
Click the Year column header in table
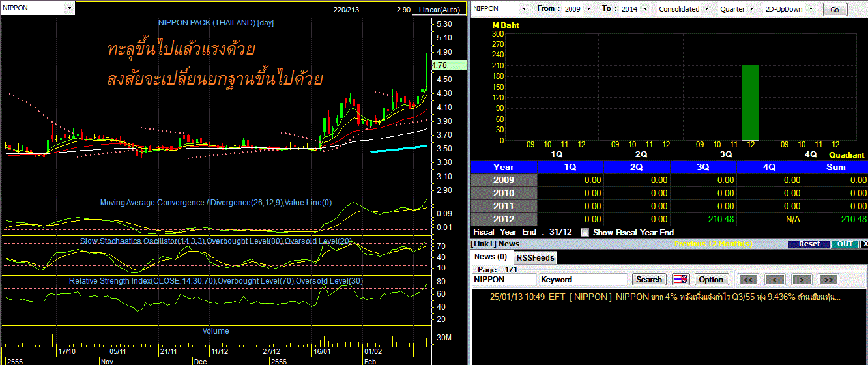(x=504, y=167)
